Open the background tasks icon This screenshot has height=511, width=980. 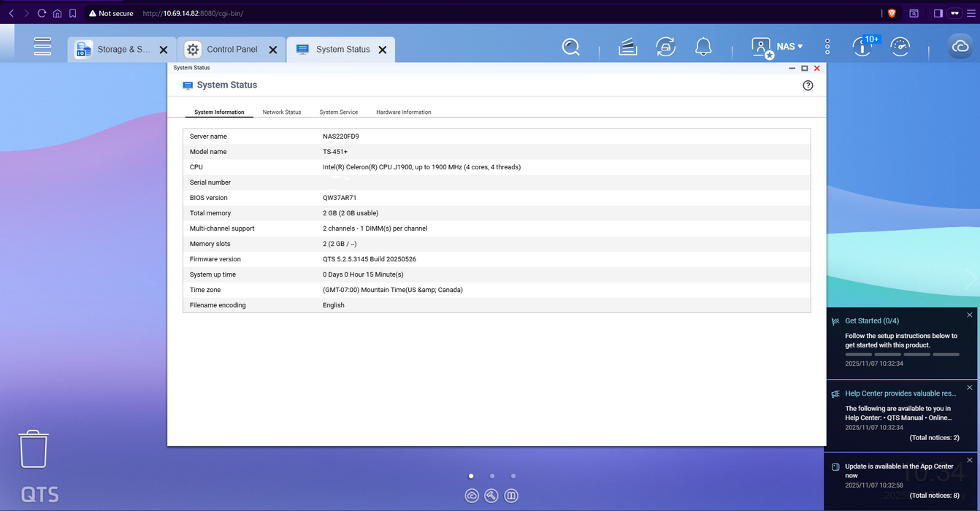coord(627,47)
